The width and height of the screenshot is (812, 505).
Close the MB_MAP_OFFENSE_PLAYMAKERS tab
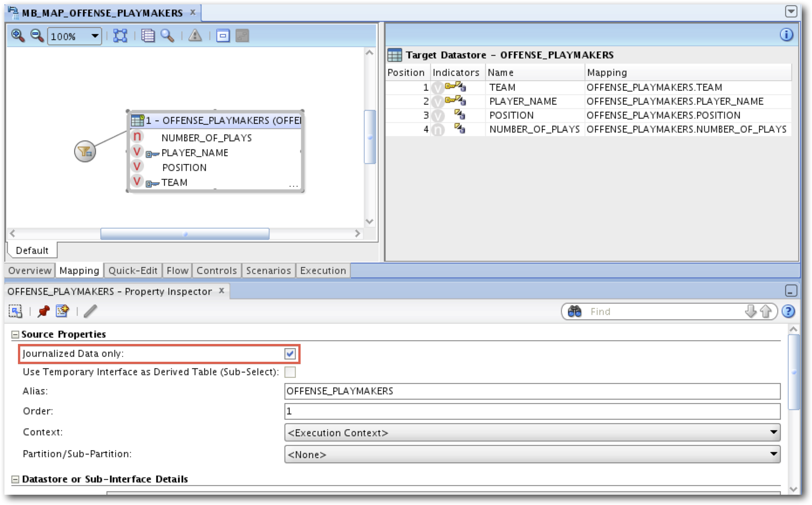click(x=193, y=12)
